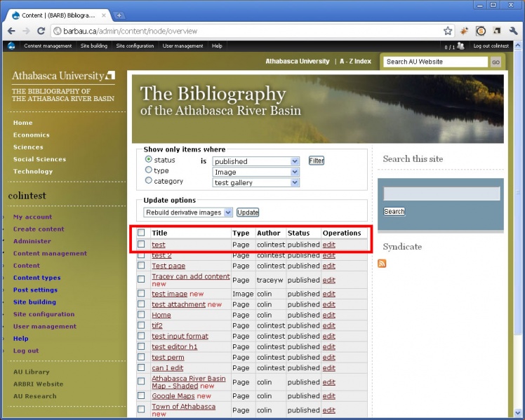Screen dimensions: 525x420
Task: Open AU Library link in sidebar
Action: (x=31, y=372)
